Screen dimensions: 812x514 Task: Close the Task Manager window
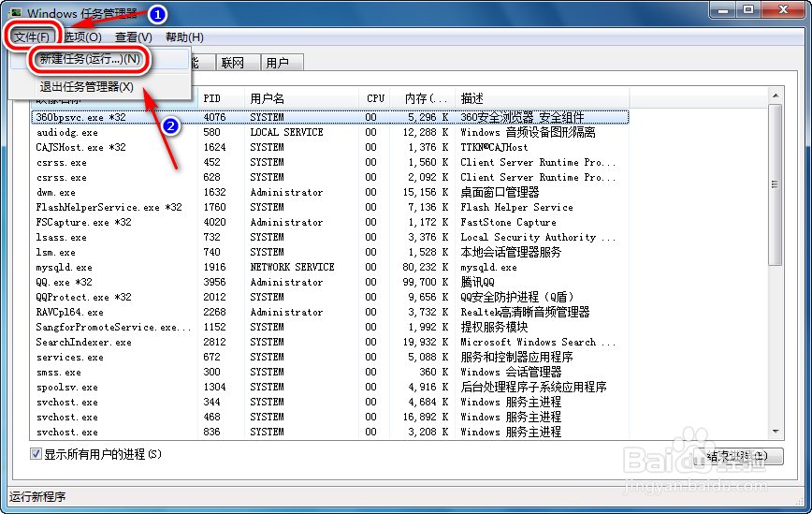pyautogui.click(x=783, y=10)
